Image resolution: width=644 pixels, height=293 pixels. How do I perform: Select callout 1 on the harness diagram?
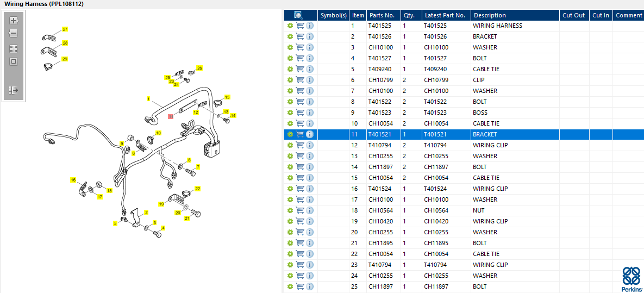[148, 98]
